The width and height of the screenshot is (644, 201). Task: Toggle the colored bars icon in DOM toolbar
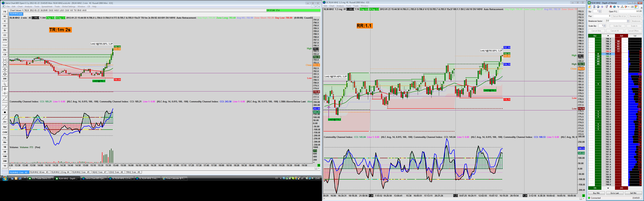point(636,7)
